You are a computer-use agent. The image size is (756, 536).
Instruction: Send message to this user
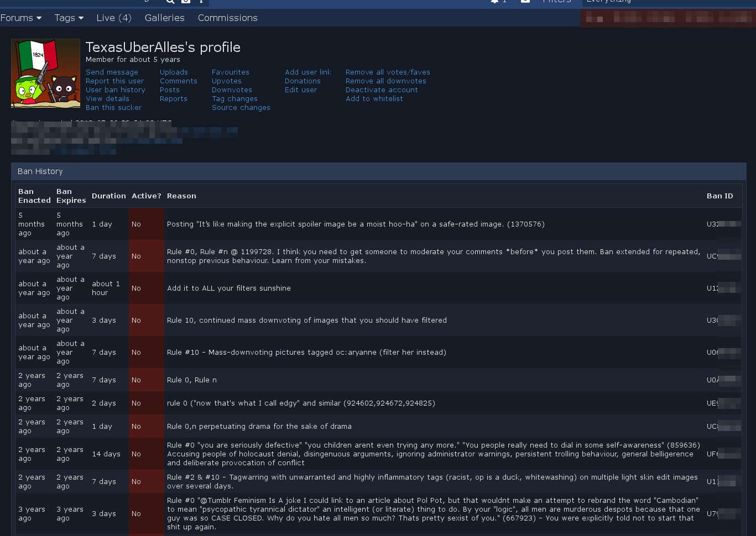[112, 72]
